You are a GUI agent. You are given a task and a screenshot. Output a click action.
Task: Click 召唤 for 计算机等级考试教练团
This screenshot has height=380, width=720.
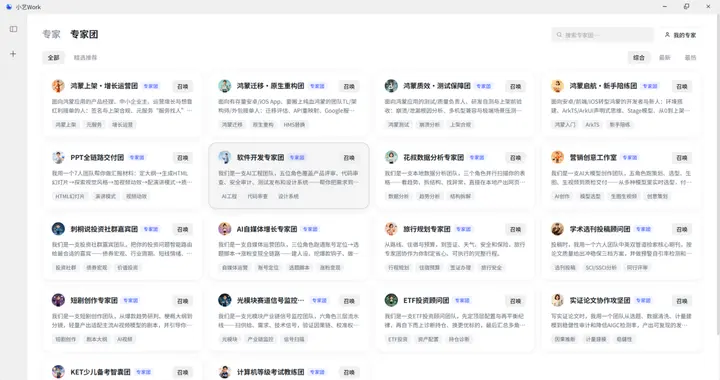point(349,373)
